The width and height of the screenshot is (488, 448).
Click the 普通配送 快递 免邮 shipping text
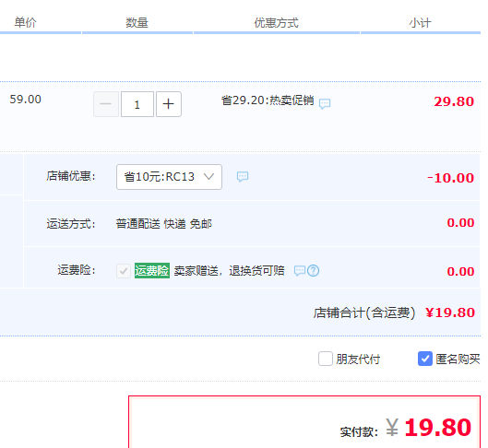tap(164, 223)
